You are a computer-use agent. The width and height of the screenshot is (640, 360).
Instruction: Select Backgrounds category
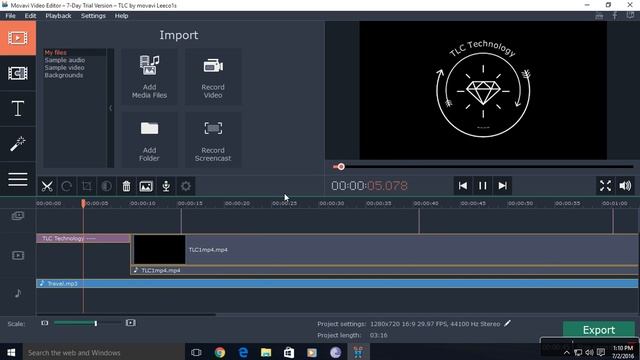pyautogui.click(x=64, y=75)
